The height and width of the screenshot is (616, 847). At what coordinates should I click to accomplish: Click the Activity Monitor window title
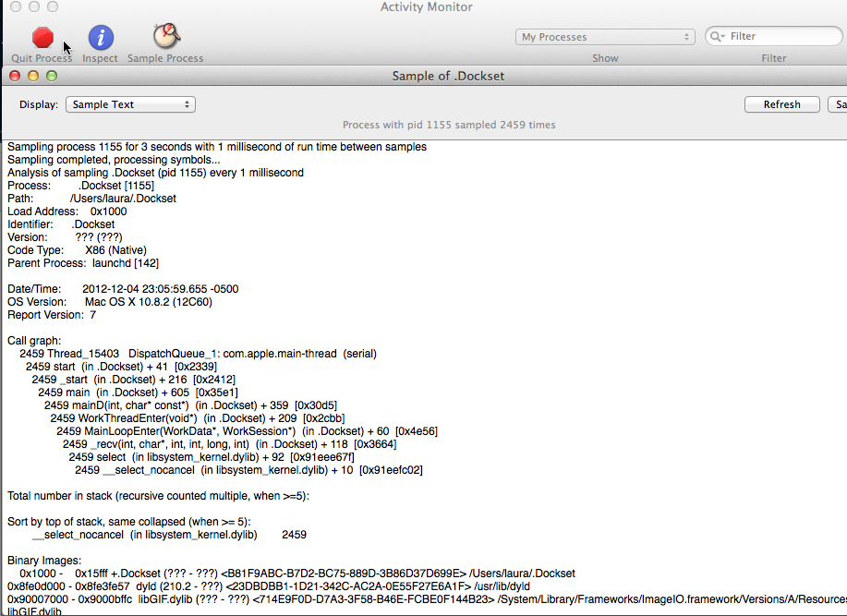click(426, 7)
